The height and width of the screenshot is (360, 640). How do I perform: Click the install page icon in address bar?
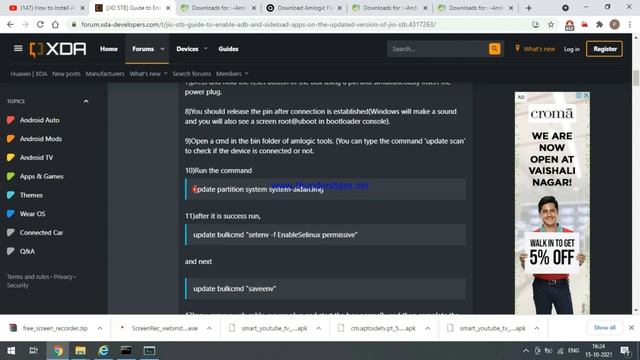[x=535, y=24]
